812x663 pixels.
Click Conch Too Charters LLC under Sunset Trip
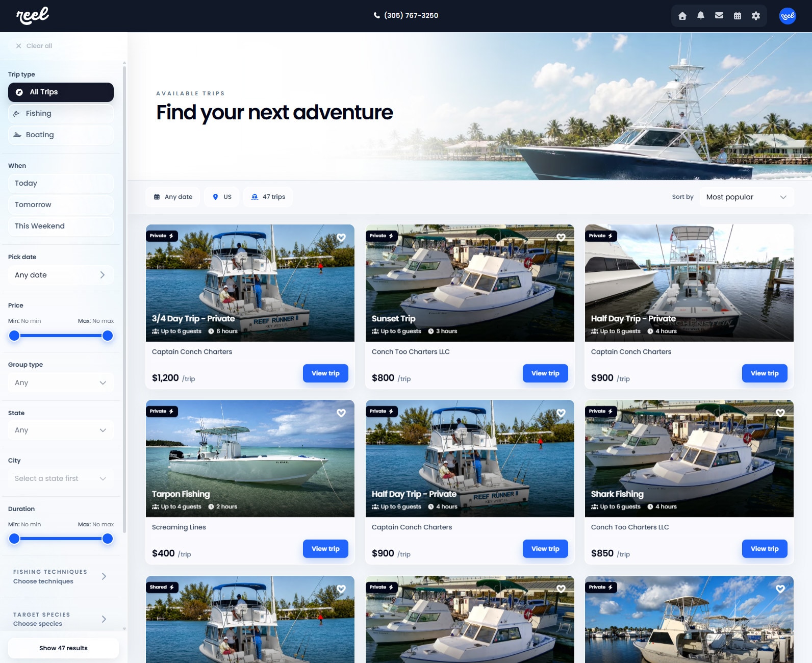point(411,352)
